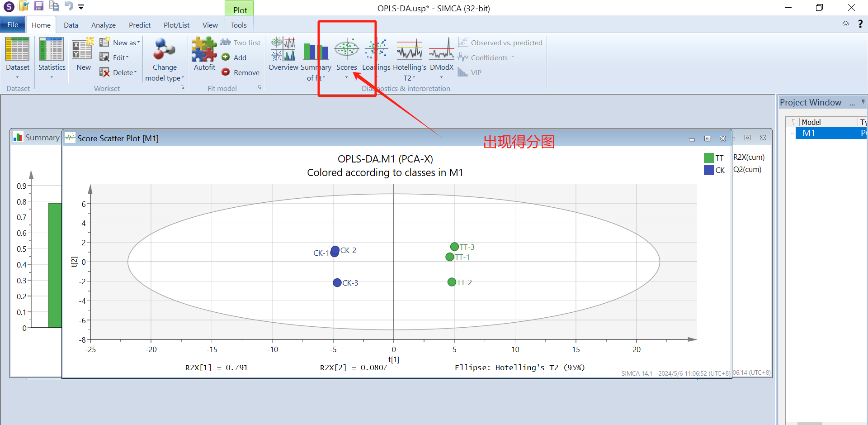Screen dimensions: 868x425
Task: Open the File menu
Action: (x=13, y=25)
